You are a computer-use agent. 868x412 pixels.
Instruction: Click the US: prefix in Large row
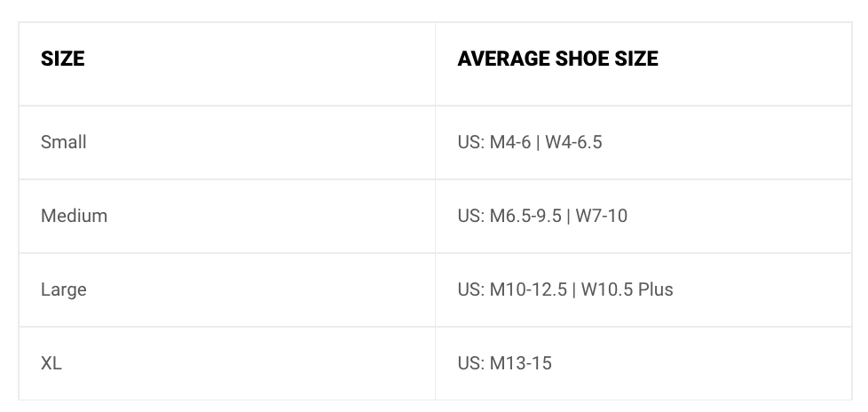471,289
